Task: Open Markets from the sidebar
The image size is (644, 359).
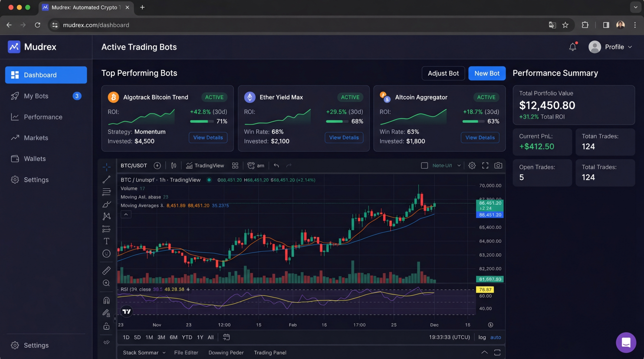Action: 36,138
